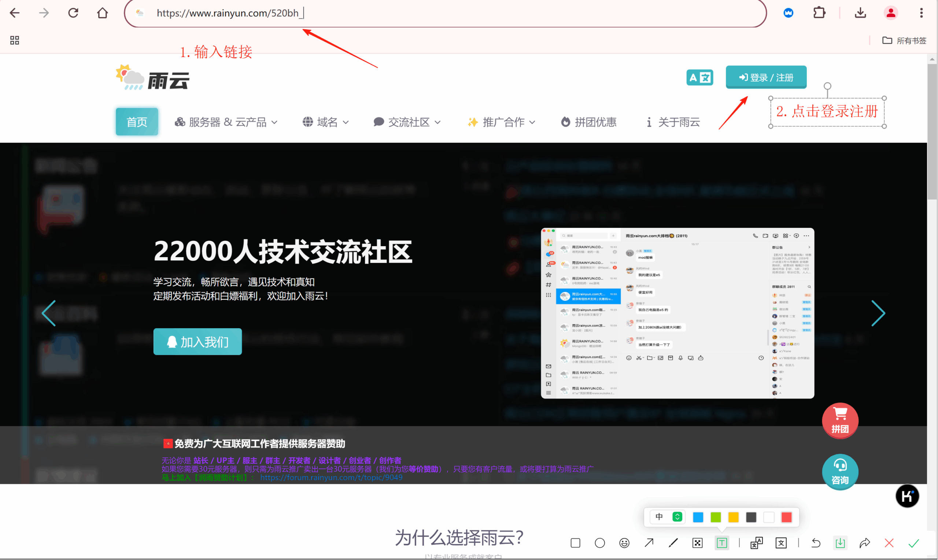
Task: Select the rectangle annotation tool
Action: click(575, 543)
